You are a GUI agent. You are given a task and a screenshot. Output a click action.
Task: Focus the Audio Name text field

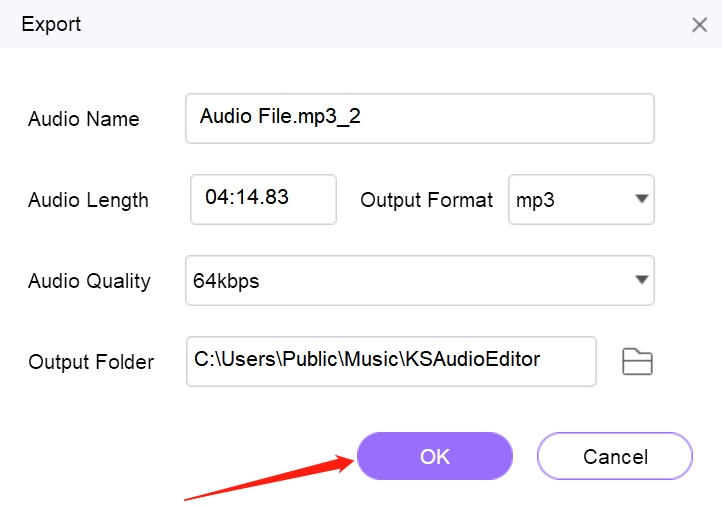pos(419,118)
